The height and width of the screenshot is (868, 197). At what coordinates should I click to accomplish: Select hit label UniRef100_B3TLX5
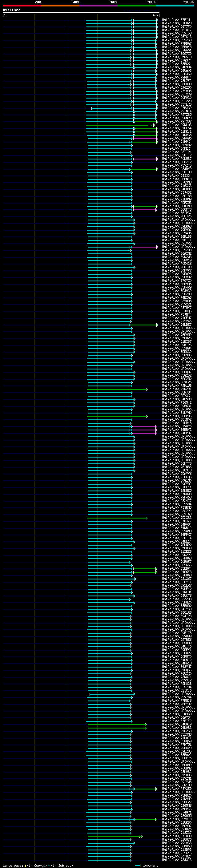(x=177, y=104)
